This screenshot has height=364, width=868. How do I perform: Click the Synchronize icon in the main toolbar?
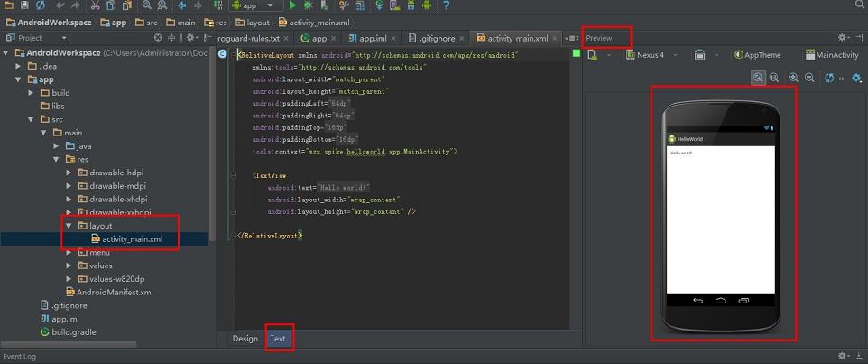[x=42, y=5]
